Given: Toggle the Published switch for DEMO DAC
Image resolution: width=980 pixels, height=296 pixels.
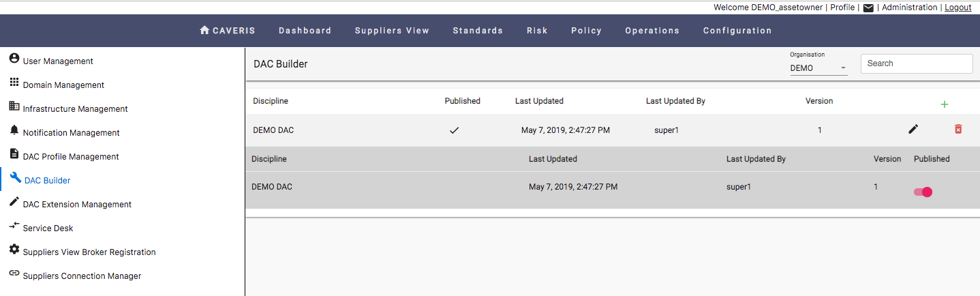Looking at the screenshot, I should pos(923,192).
